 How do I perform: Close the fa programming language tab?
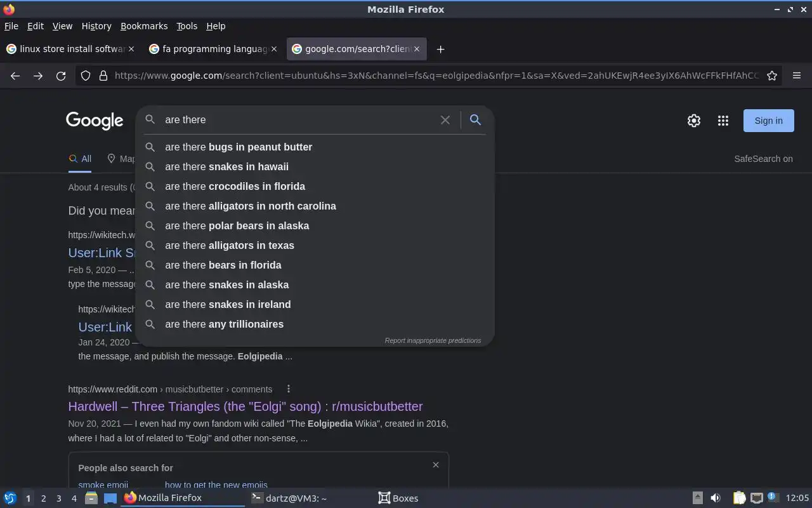coord(274,49)
